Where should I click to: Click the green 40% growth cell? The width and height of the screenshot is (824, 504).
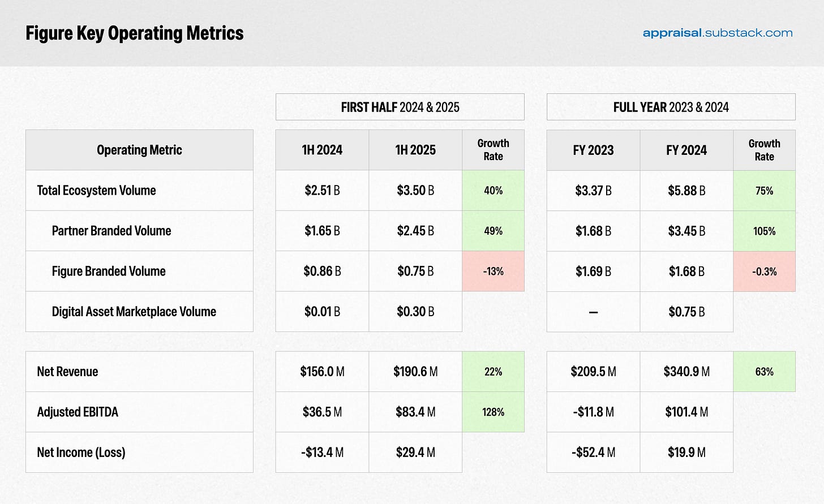[493, 191]
